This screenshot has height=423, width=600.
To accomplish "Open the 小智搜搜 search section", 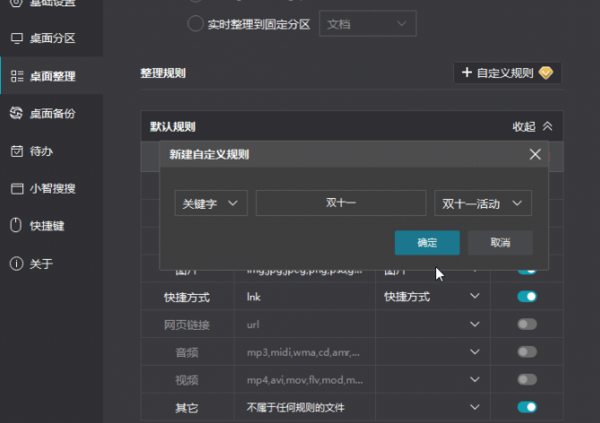I will coord(52,188).
